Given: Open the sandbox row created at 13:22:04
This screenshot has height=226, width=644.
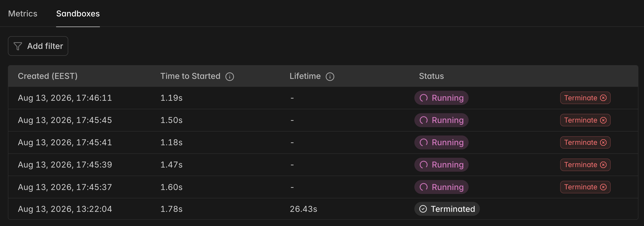Looking at the screenshot, I should [323, 209].
